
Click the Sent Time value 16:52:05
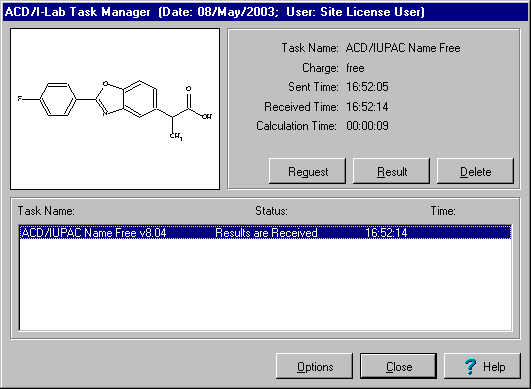[x=367, y=87]
